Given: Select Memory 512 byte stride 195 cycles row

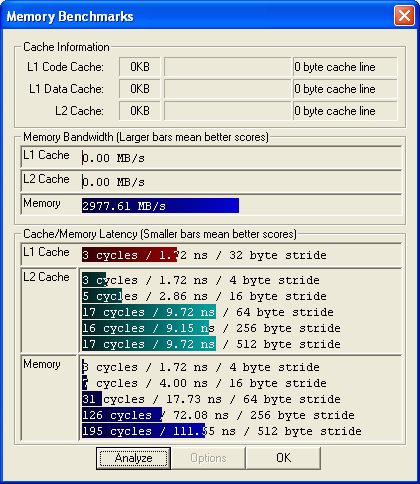Looking at the screenshot, I should coord(222,431).
